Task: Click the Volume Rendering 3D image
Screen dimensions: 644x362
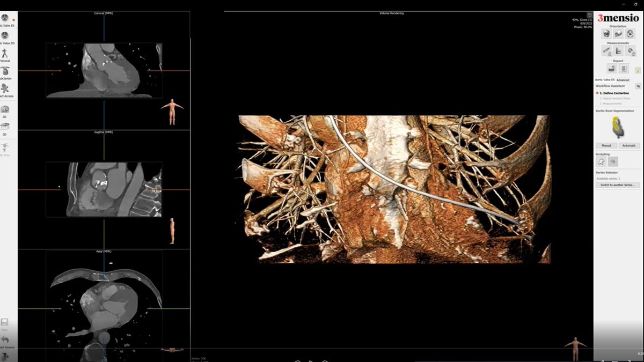Action: [394, 189]
